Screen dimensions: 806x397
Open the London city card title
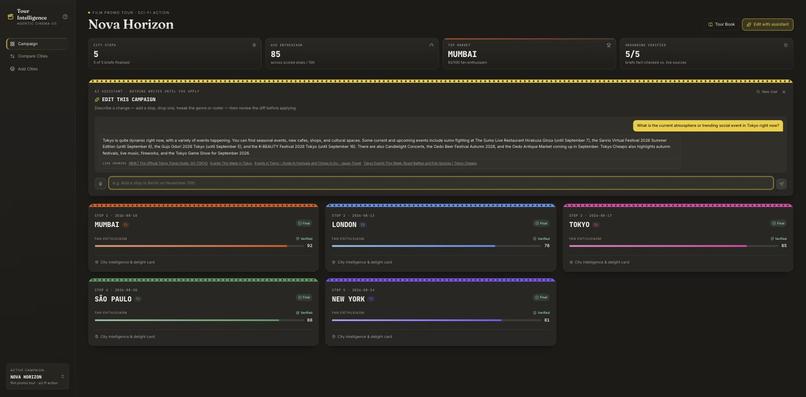pyautogui.click(x=344, y=225)
